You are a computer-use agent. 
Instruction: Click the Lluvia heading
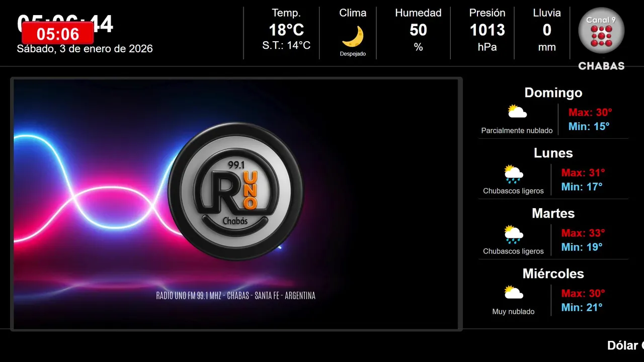click(x=547, y=13)
